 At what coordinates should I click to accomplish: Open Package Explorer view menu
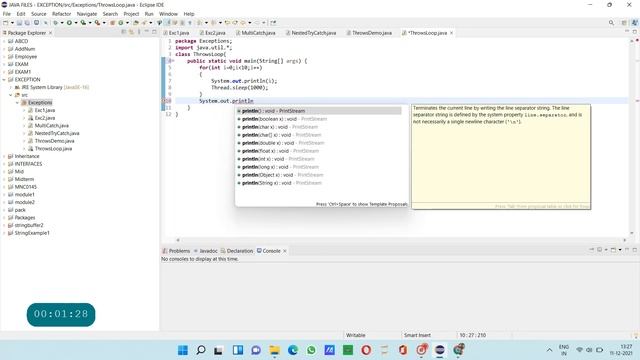(139, 32)
